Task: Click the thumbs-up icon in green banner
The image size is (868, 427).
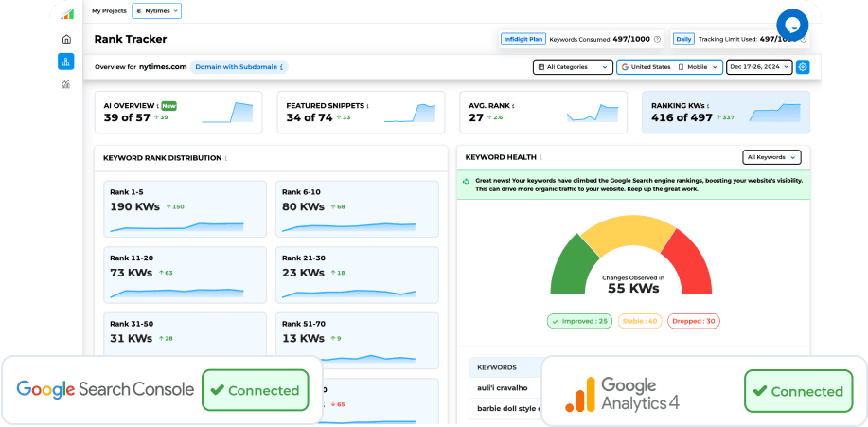Action: pos(466,181)
